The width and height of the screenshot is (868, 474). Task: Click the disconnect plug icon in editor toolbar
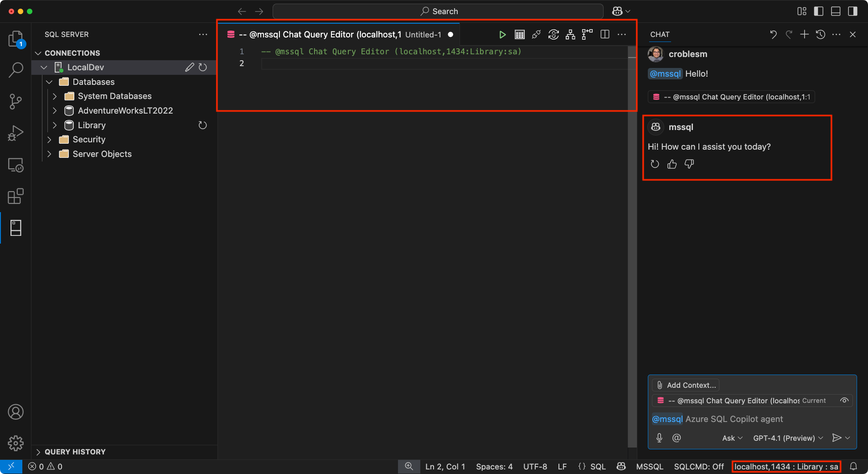click(x=537, y=35)
